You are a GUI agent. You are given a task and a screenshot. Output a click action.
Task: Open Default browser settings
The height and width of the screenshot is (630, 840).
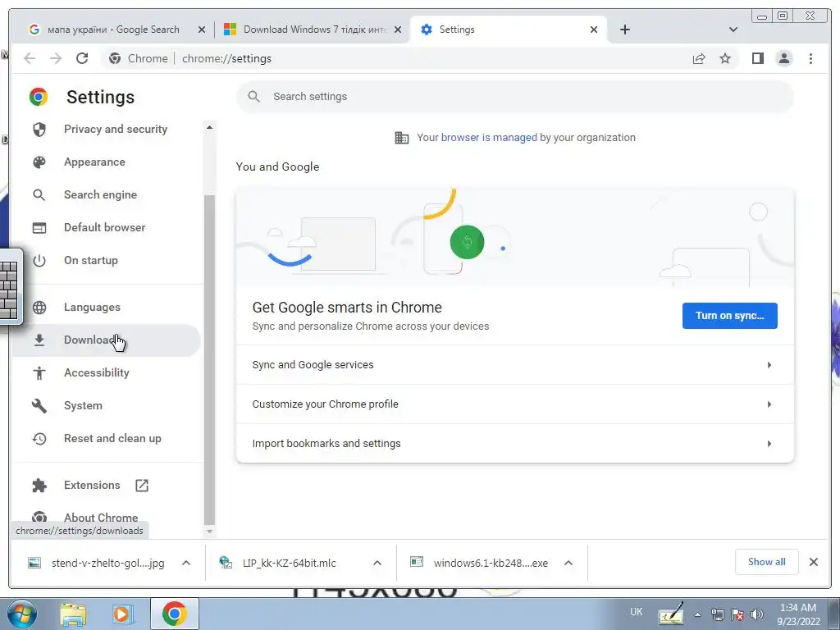(104, 227)
